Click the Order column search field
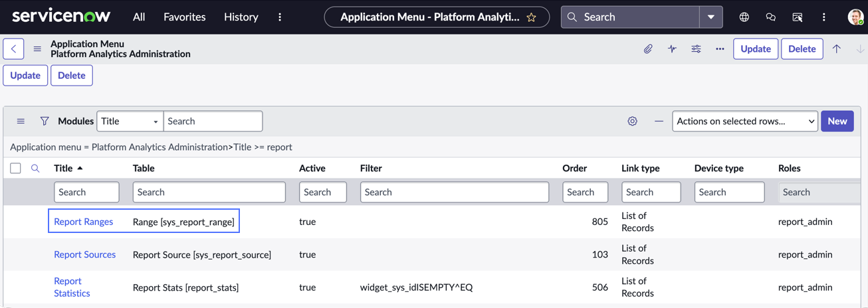The width and height of the screenshot is (868, 308). click(x=585, y=193)
